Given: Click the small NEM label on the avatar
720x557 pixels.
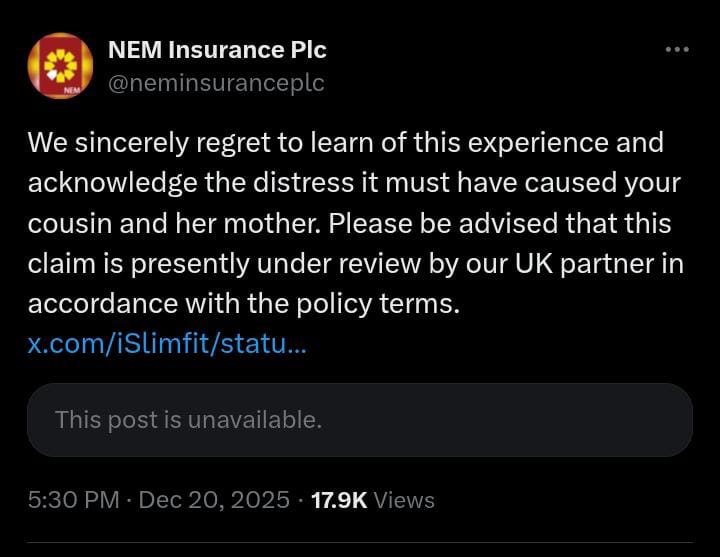Looking at the screenshot, I should coord(71,89).
